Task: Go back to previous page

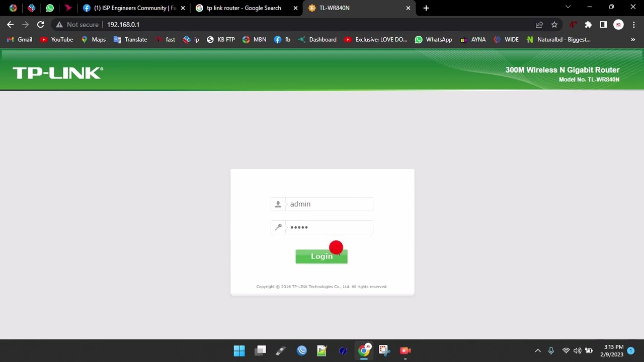Action: coord(10,25)
